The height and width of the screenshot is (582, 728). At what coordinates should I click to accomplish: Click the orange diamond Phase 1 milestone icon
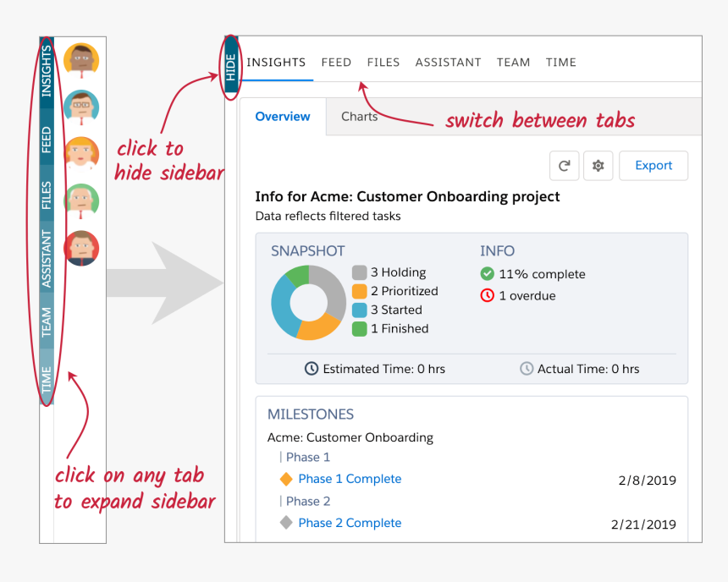pos(286,479)
